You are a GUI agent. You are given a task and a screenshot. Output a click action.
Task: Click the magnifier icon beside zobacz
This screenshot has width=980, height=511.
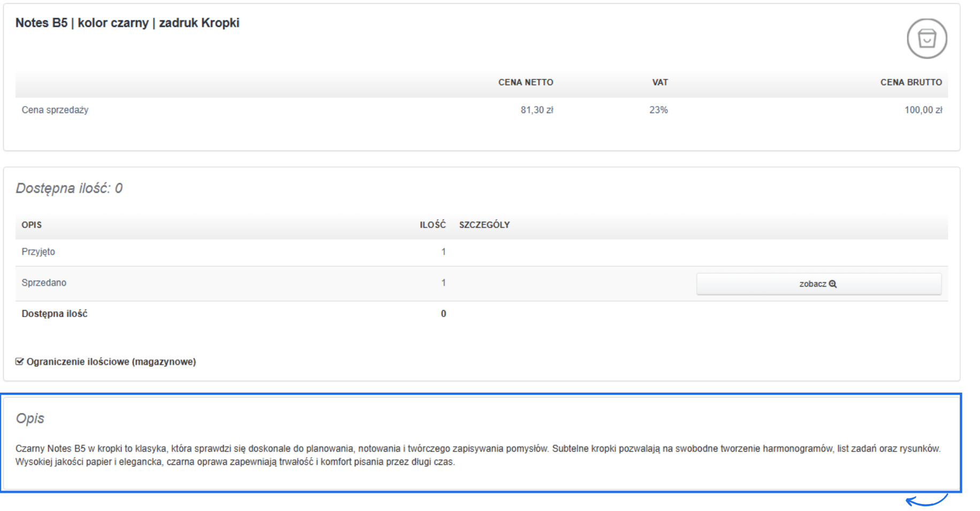tap(833, 284)
